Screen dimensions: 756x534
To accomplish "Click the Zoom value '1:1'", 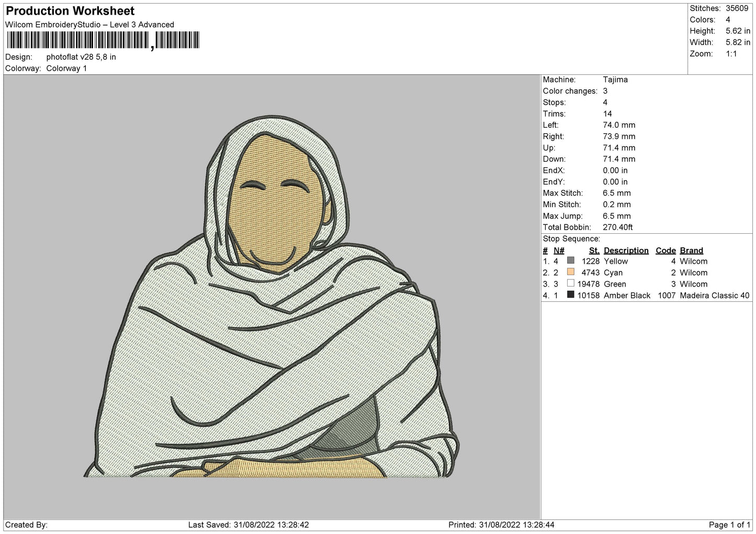I will pos(731,54).
